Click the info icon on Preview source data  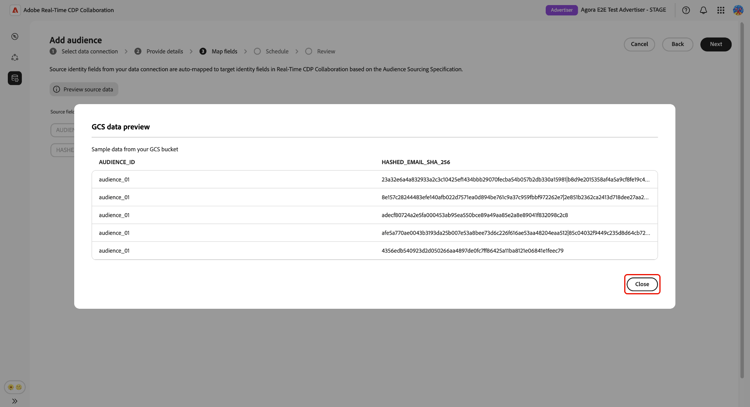pyautogui.click(x=57, y=89)
